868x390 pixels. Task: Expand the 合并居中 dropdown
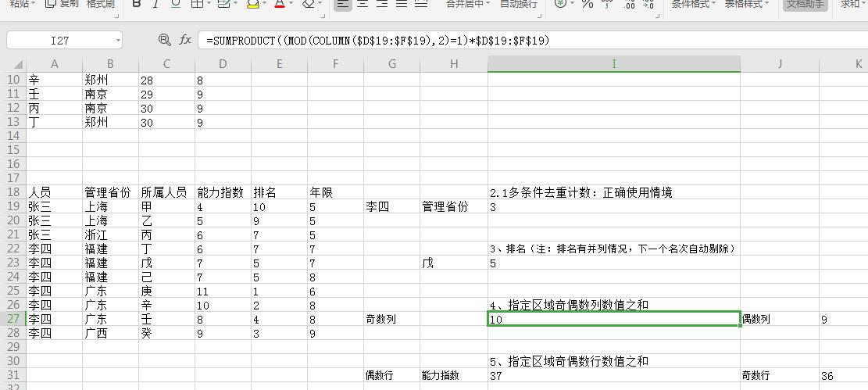(x=488, y=4)
